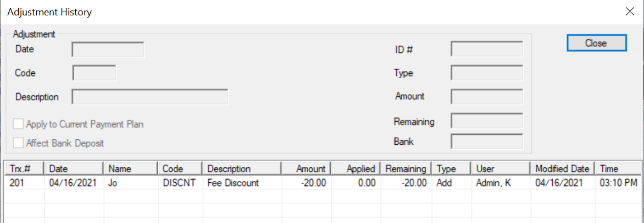Sort by Modified Date column header
The image size is (644, 223).
click(x=562, y=169)
